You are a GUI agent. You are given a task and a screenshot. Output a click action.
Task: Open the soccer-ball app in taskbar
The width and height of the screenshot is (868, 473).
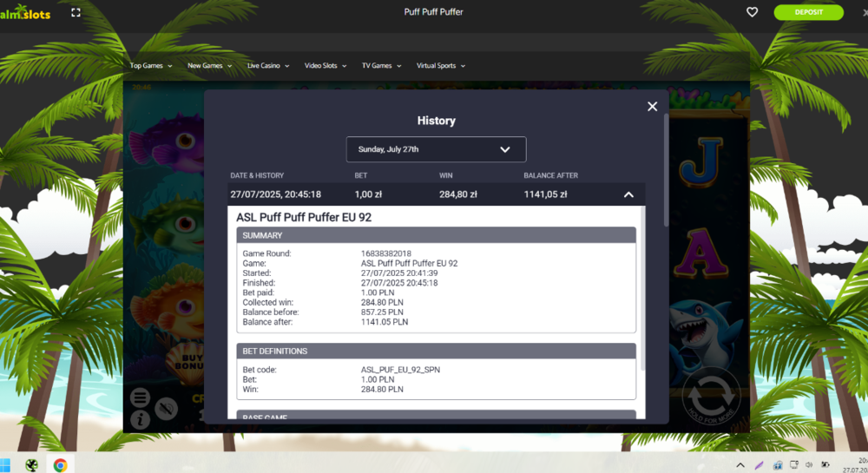point(31,465)
